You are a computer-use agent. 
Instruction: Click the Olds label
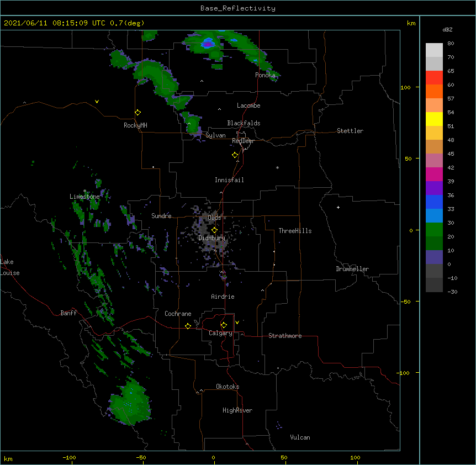[214, 218]
